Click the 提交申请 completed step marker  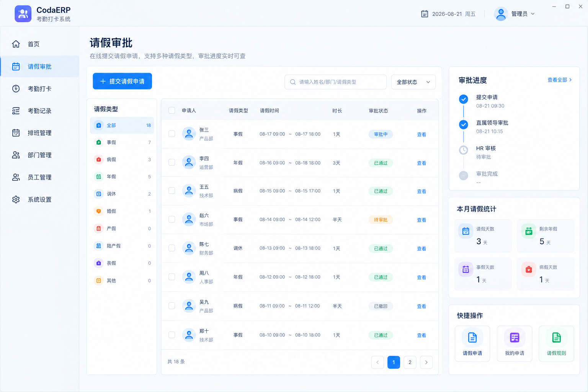tap(464, 99)
